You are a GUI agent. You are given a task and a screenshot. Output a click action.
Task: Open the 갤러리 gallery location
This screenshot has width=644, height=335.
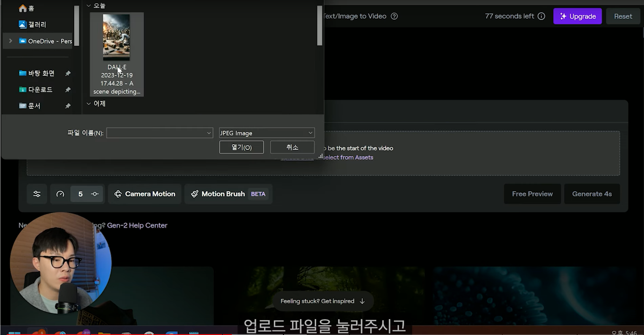click(x=32, y=24)
